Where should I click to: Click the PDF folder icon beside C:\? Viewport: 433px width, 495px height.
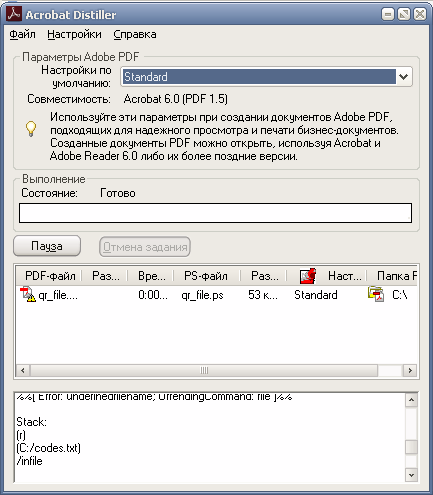pos(375,295)
